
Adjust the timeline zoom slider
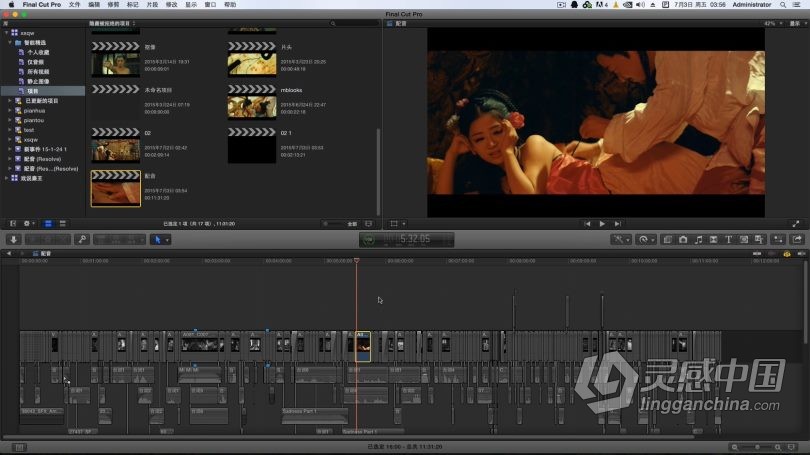click(x=756, y=447)
